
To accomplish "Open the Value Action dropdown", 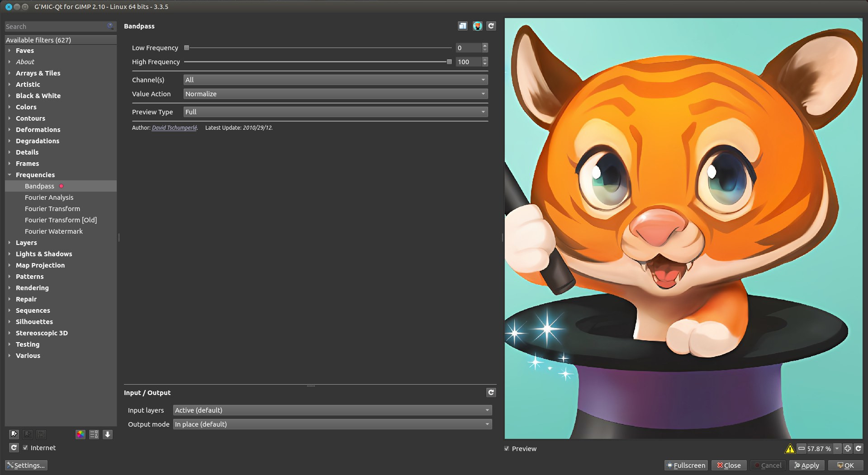I will [335, 94].
